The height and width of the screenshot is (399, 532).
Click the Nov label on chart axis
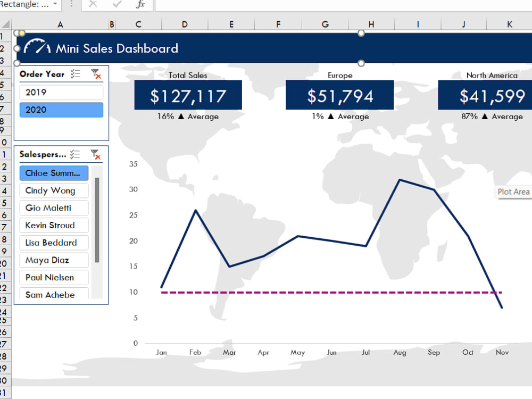coord(502,353)
